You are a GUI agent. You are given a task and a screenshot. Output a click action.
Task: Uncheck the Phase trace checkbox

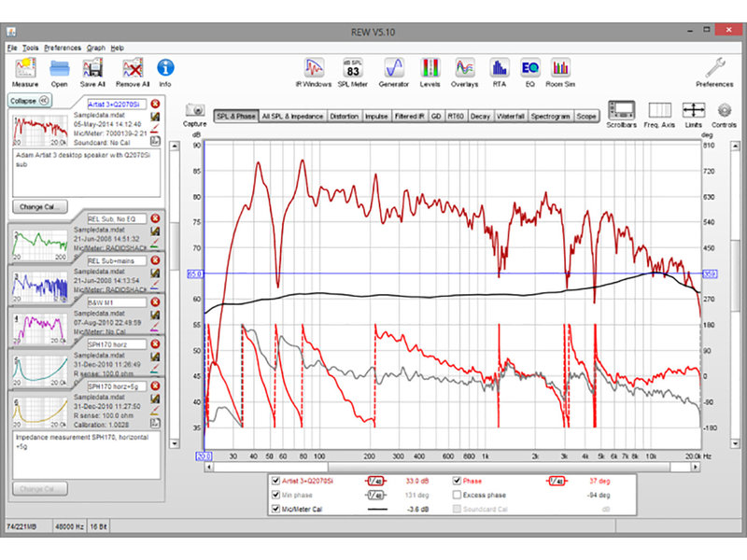(458, 481)
